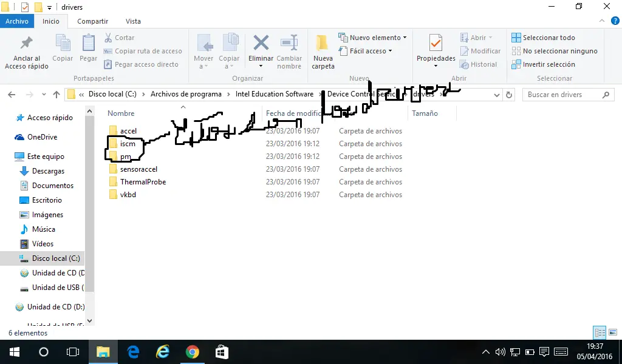This screenshot has width=622, height=364.
Task: Click sidebar scrollbar down arrow
Action: coord(89,321)
